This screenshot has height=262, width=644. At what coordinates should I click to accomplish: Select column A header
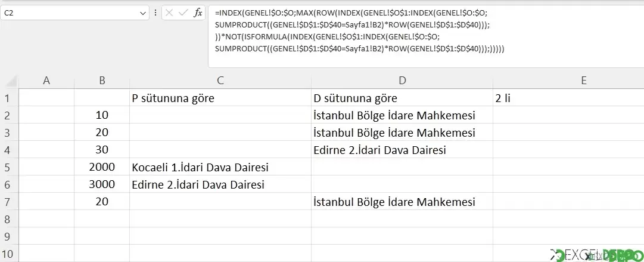46,81
